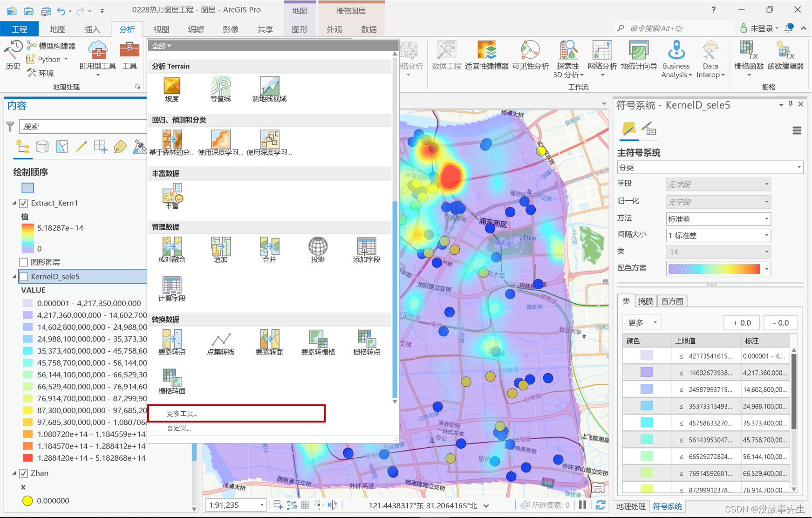
Task: Open the 计算字段 tool
Action: 172,289
